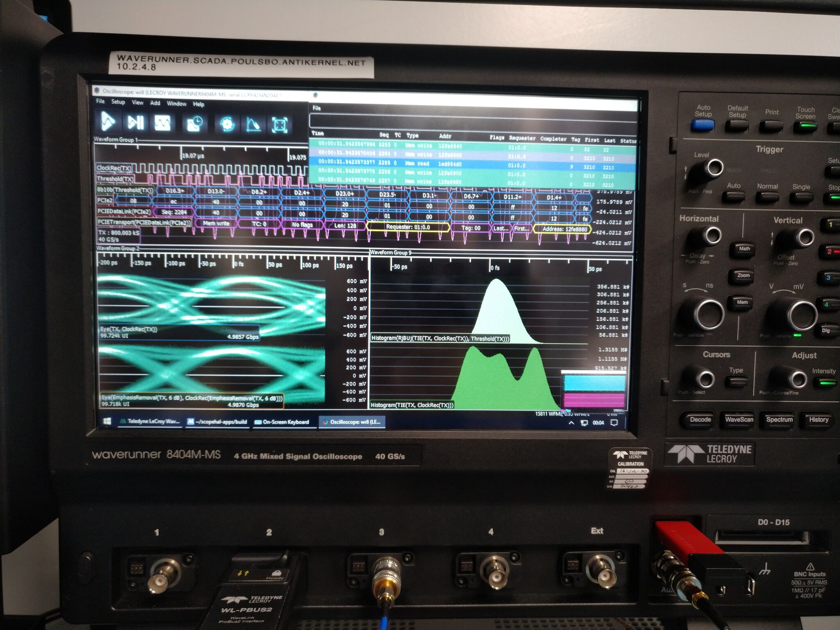This screenshot has width=840, height=630.
Task: Open the Help menu
Action: coord(199,104)
